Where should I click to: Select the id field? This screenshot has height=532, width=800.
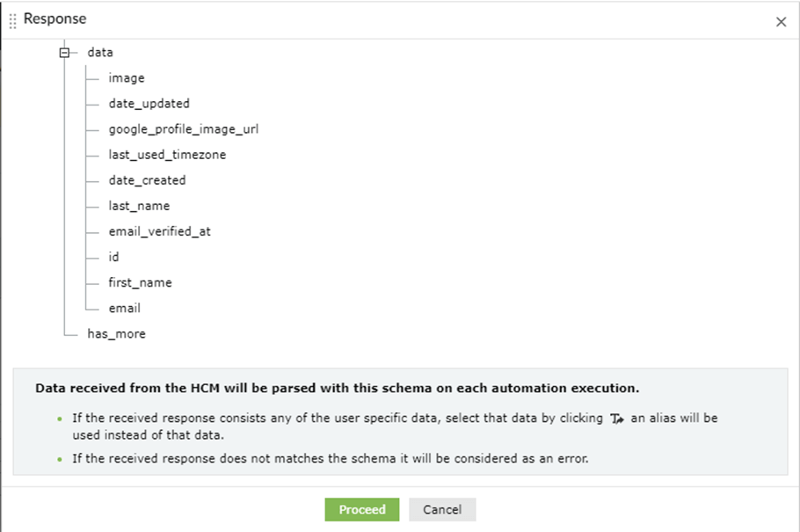113,257
